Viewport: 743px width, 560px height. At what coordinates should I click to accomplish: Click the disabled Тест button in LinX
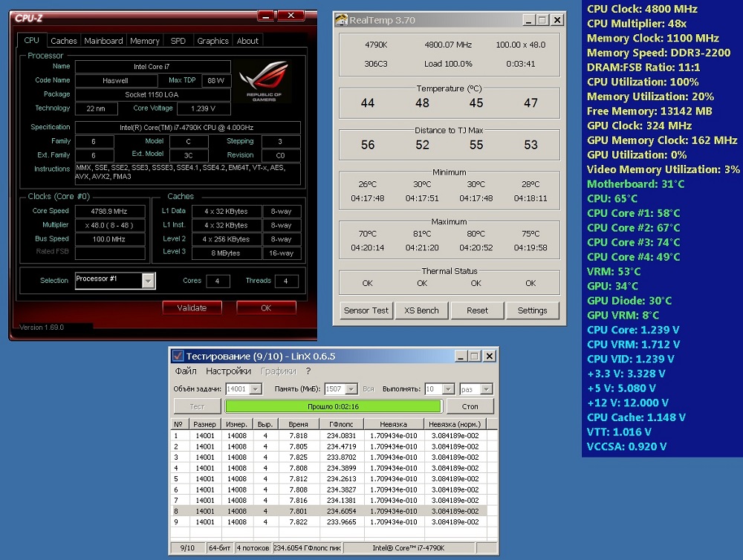pyautogui.click(x=197, y=406)
